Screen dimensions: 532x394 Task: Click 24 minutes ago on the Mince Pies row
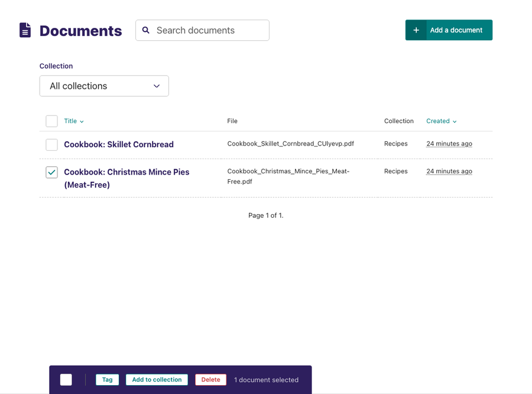coord(449,171)
